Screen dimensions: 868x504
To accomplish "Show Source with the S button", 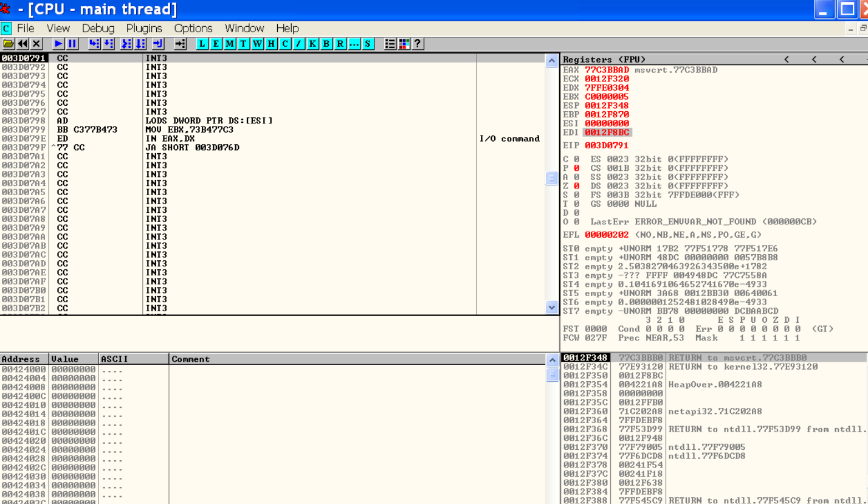I will click(368, 44).
